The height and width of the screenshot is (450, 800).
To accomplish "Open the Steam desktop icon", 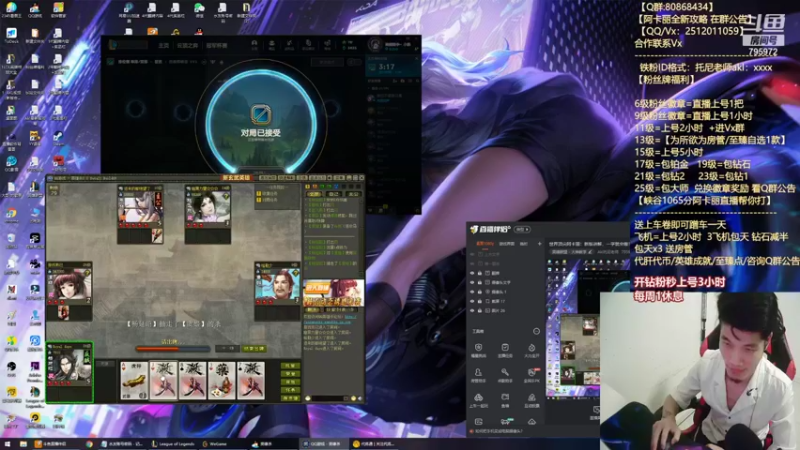I will click(x=58, y=138).
